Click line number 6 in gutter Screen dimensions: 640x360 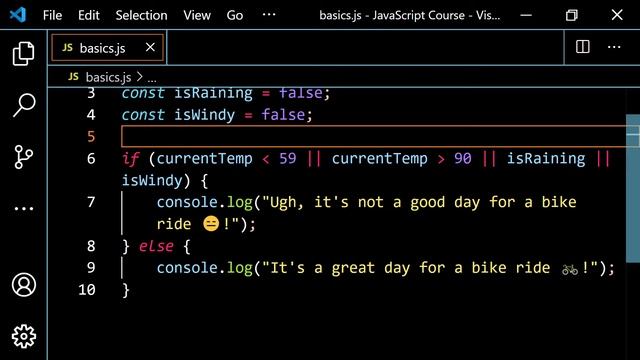click(91, 158)
